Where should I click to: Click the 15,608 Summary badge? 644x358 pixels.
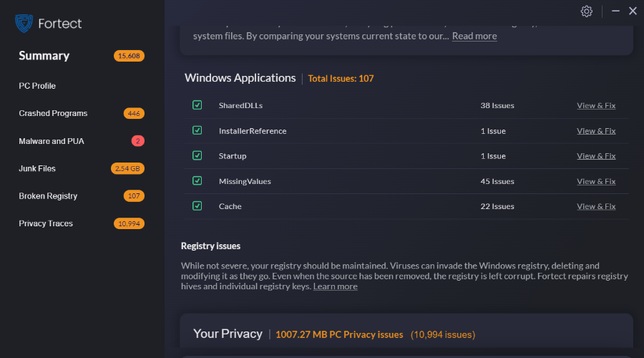pos(129,56)
